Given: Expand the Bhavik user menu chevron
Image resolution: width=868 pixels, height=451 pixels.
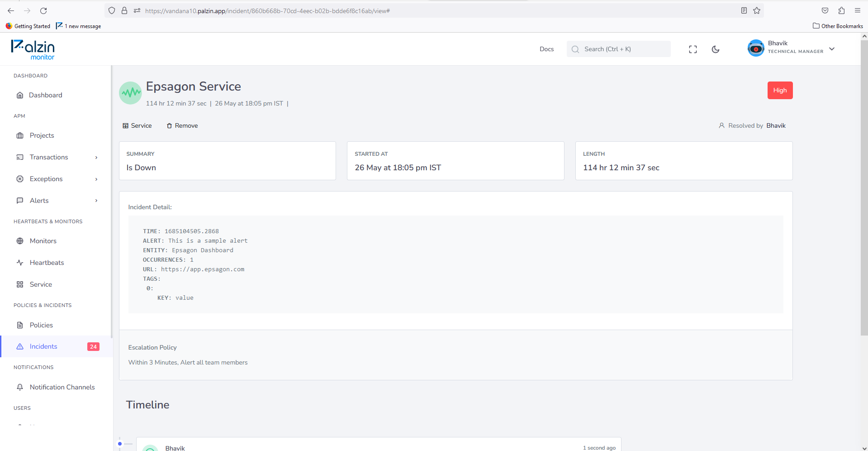Looking at the screenshot, I should pos(831,49).
